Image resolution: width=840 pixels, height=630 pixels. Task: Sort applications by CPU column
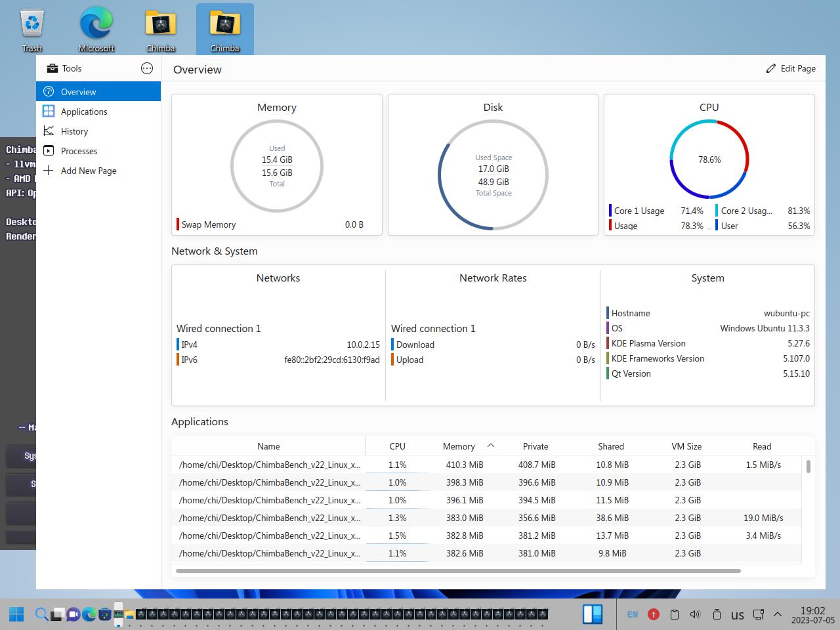[397, 446]
